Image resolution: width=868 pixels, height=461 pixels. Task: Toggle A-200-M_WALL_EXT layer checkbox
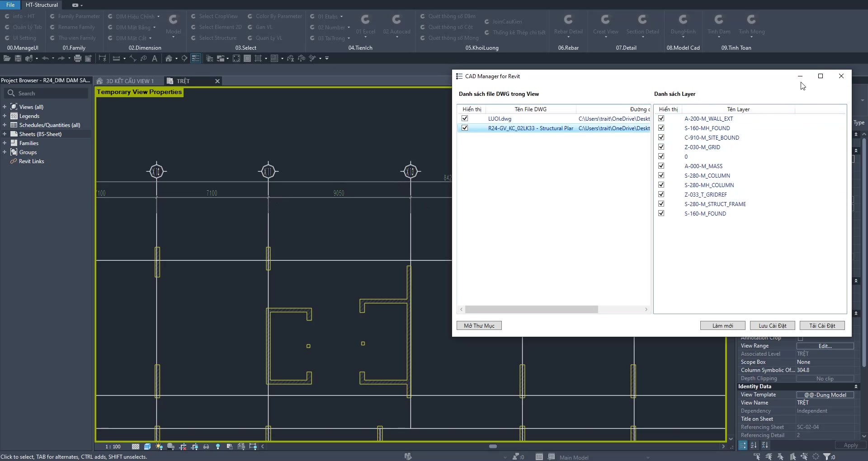click(661, 118)
